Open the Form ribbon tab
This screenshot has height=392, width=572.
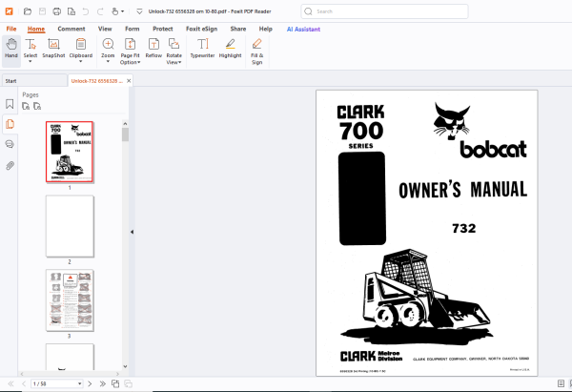pyautogui.click(x=133, y=29)
